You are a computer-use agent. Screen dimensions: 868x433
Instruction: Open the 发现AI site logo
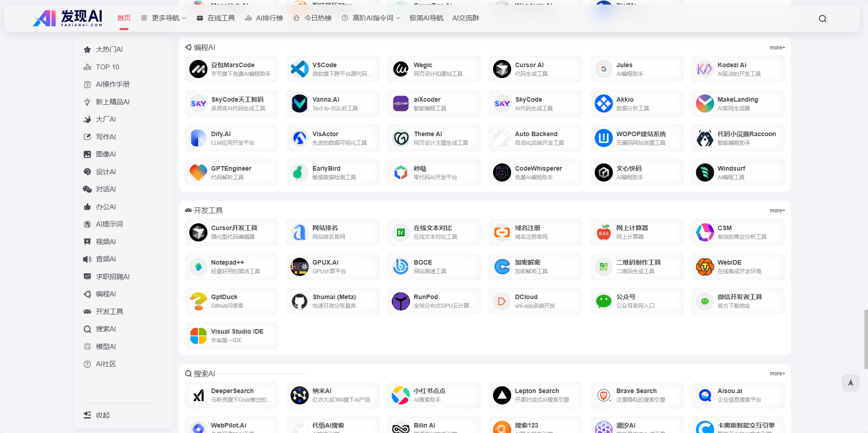pyautogui.click(x=68, y=18)
